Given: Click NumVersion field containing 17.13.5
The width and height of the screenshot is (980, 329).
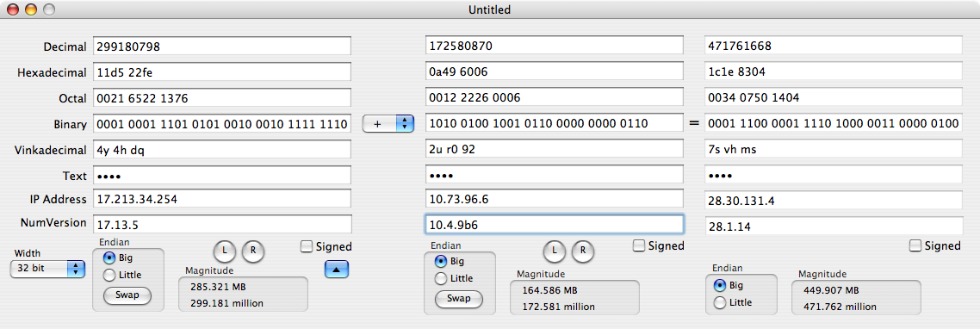Looking at the screenshot, I should pyautogui.click(x=222, y=224).
